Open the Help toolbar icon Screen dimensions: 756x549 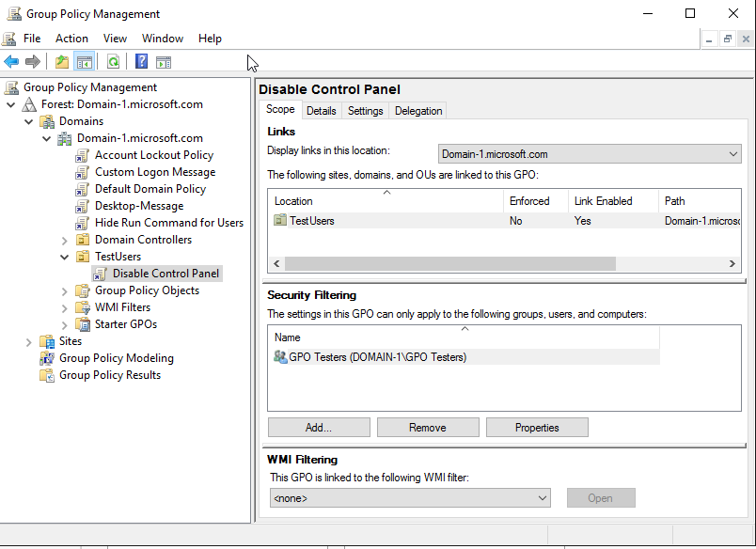[141, 62]
